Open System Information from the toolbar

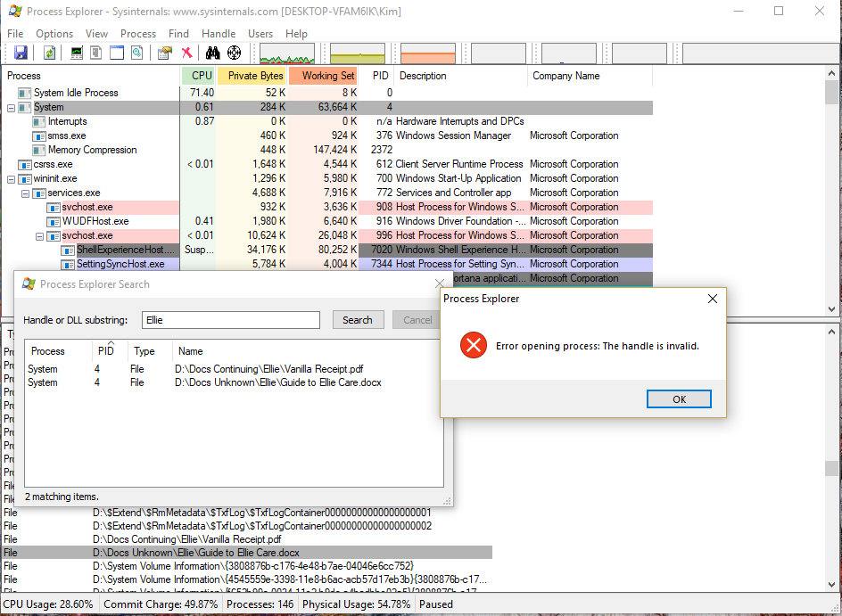point(77,53)
